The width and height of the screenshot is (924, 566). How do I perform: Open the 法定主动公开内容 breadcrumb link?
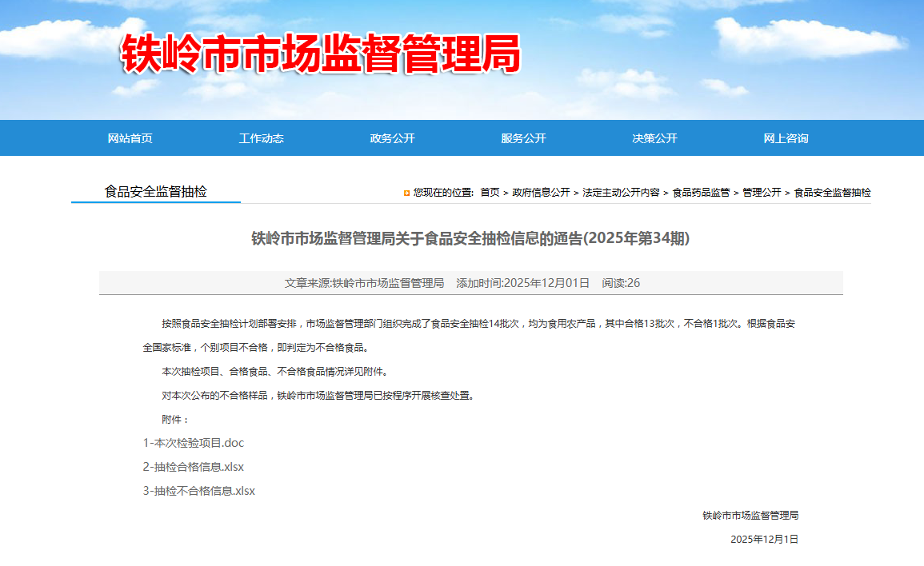coord(621,193)
